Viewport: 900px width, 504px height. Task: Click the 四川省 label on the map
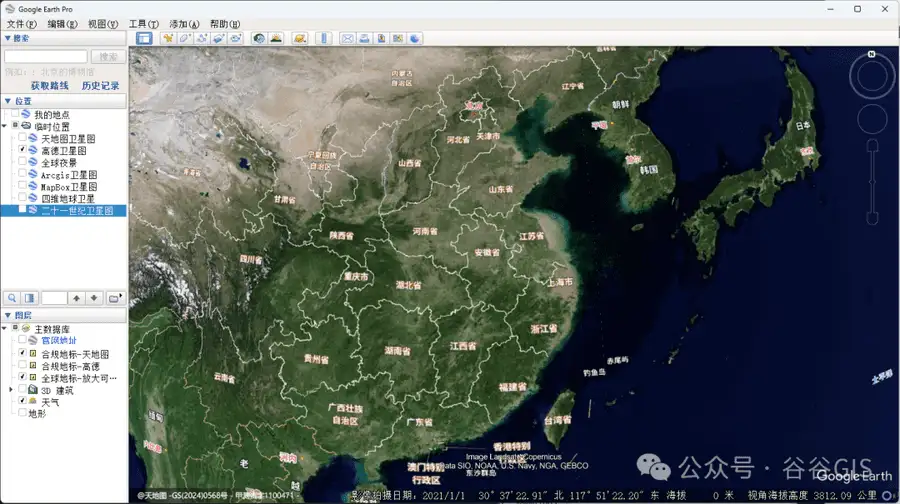(x=251, y=259)
